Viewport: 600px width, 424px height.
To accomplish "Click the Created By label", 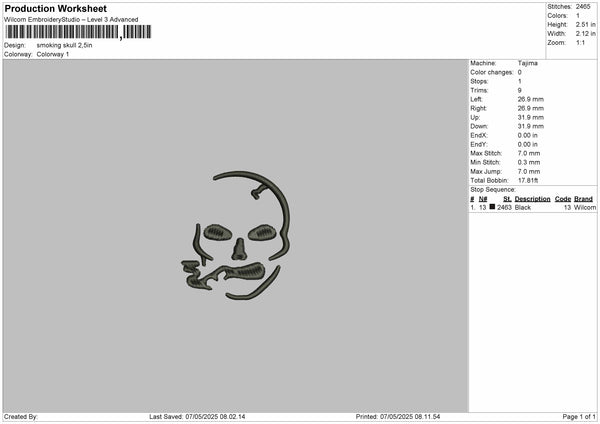I will coord(21,417).
